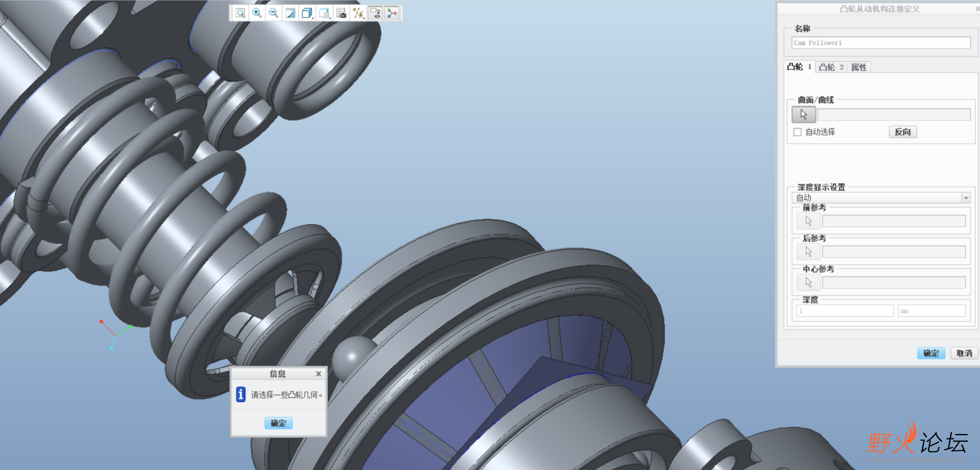Click the 中心参考 reference field
This screenshot has width=980, height=470.
click(894, 283)
